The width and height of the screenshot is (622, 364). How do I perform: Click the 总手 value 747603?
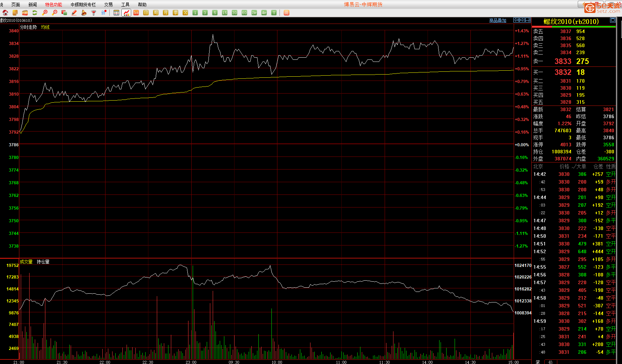coord(563,130)
